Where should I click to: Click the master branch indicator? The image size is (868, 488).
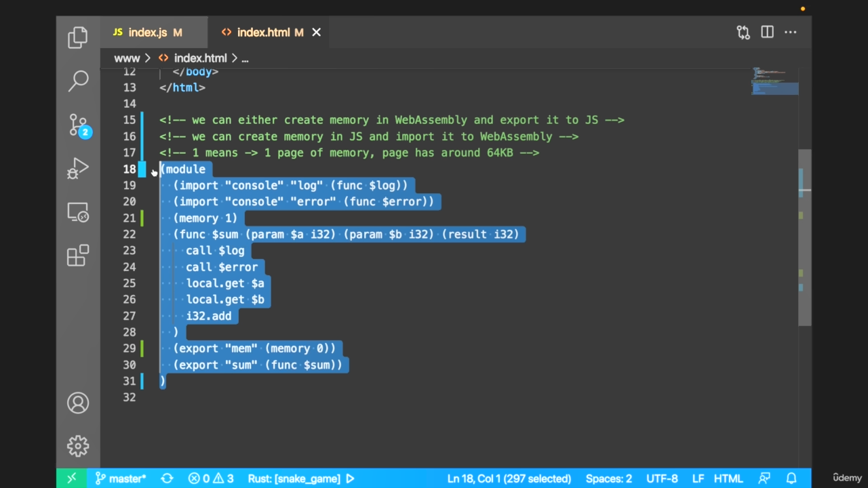click(121, 479)
